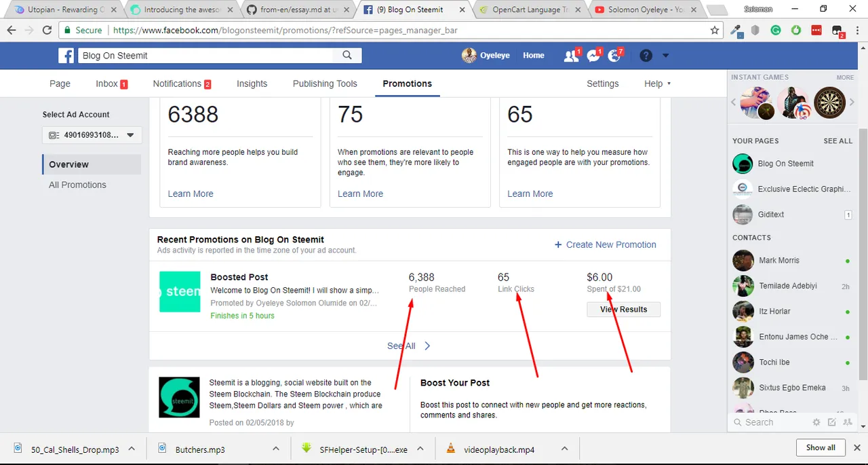Image resolution: width=868 pixels, height=465 pixels.
Task: Close the downloads bar with X
Action: click(x=857, y=447)
